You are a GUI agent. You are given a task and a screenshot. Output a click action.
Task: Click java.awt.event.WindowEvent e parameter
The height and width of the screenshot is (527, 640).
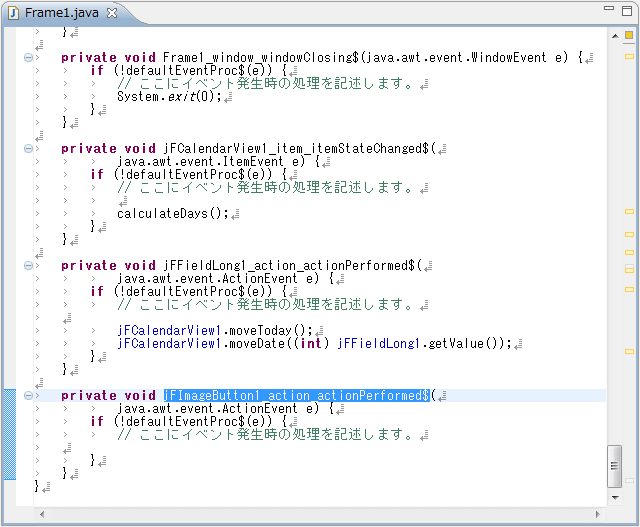(465, 58)
